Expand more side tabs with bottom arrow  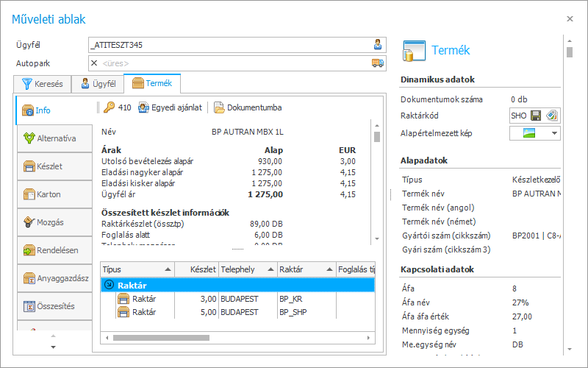[x=53, y=346]
